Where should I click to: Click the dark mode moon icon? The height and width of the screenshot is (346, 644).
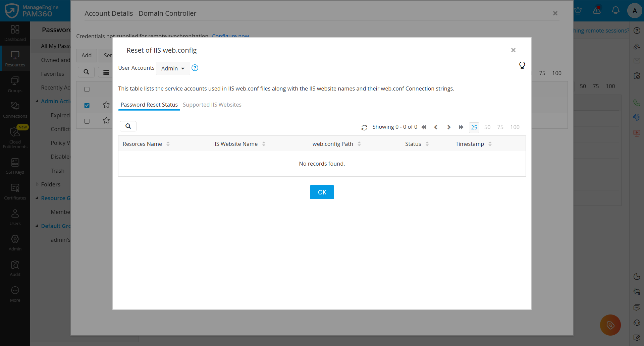click(x=637, y=277)
